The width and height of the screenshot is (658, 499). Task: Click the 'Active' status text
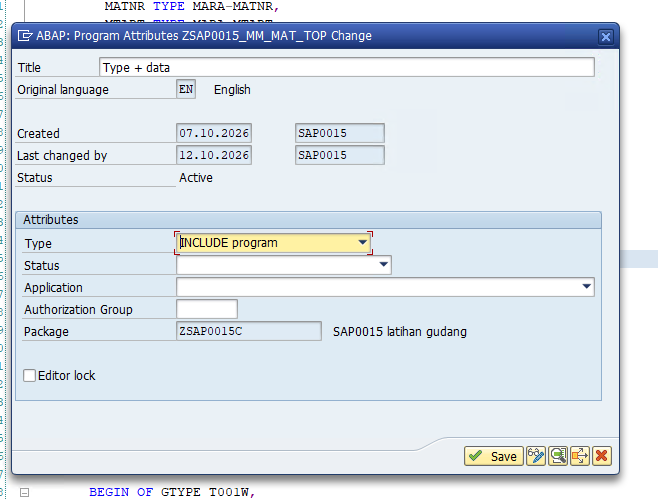click(196, 178)
